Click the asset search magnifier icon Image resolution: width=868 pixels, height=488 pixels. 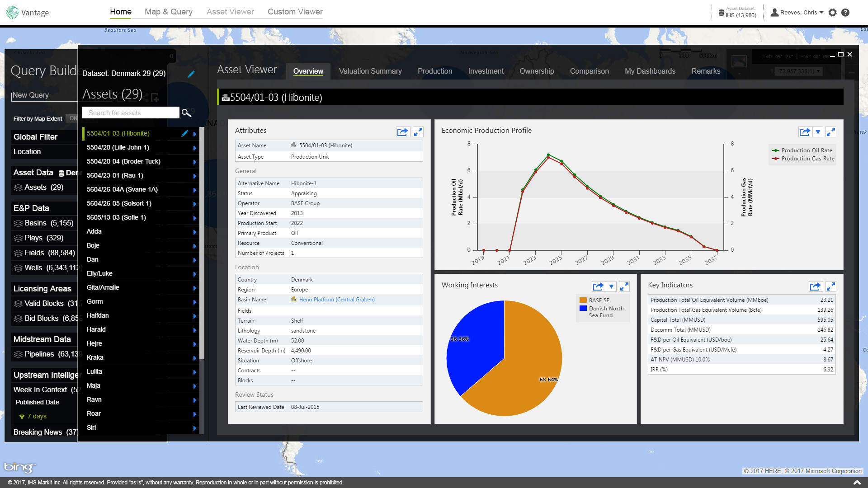(x=186, y=113)
